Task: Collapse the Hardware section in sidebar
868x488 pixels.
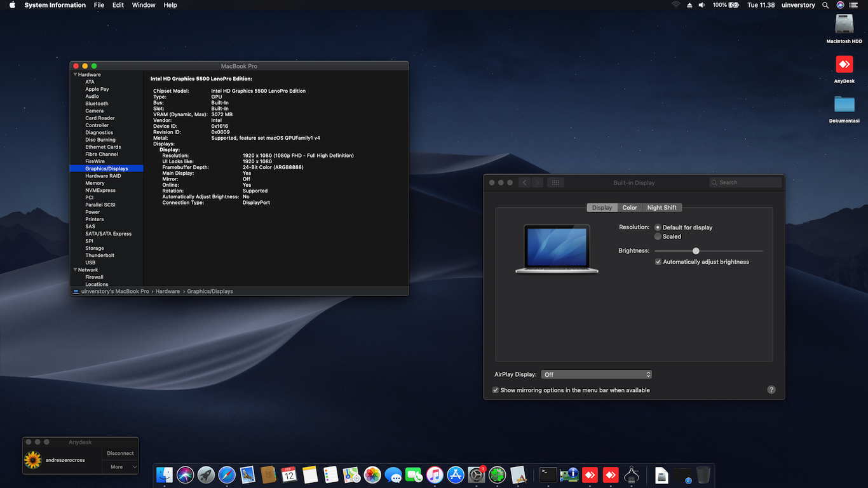Action: (76, 75)
